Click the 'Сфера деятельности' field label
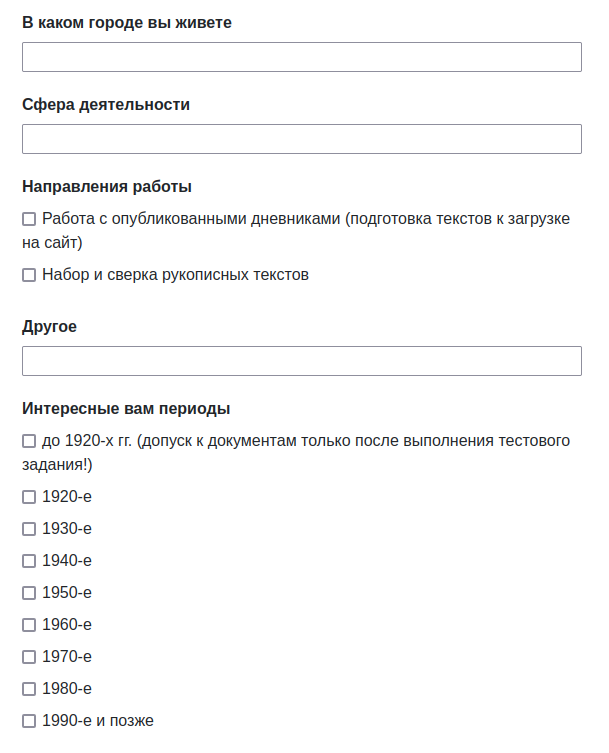 106,104
